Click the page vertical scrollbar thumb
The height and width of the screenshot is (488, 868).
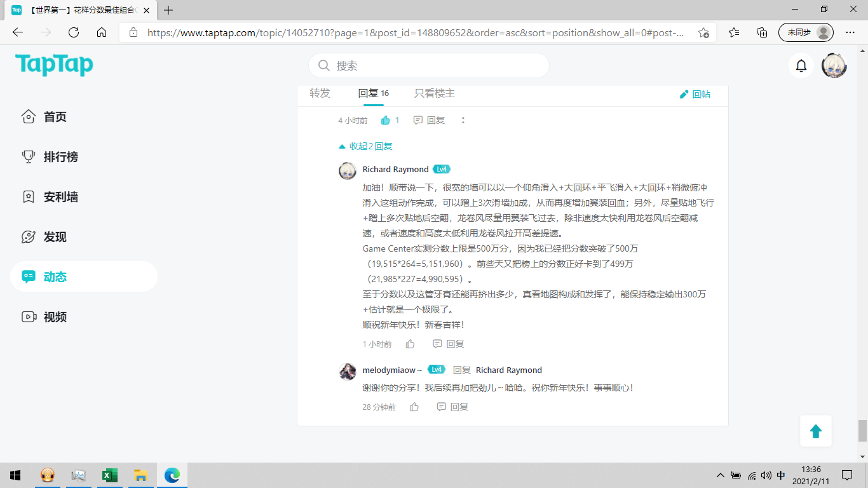coord(862,431)
